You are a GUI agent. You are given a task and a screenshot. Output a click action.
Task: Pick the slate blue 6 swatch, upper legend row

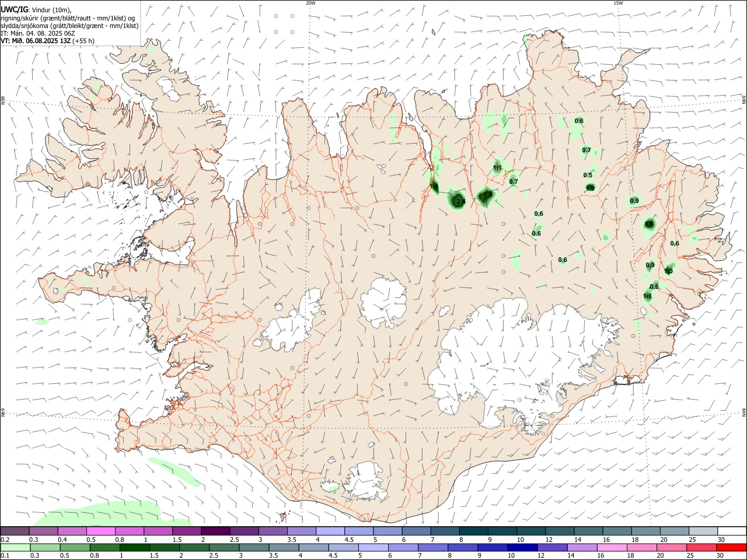point(417,531)
